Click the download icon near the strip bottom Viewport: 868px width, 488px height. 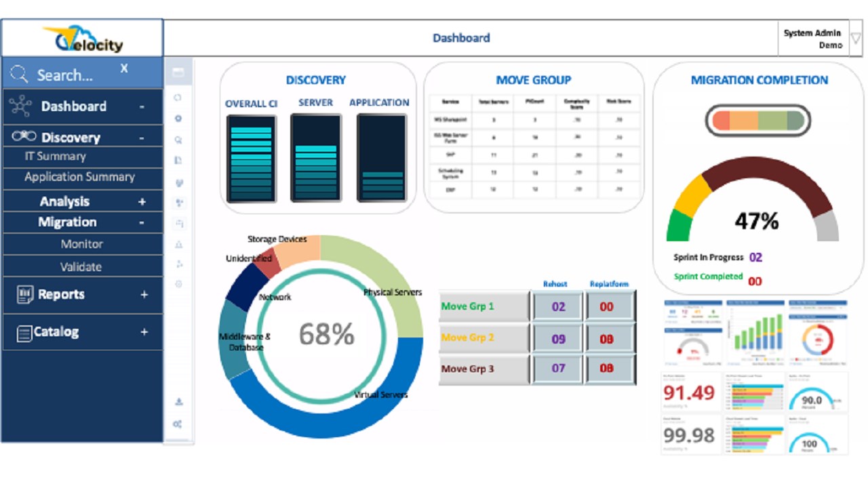tap(178, 402)
